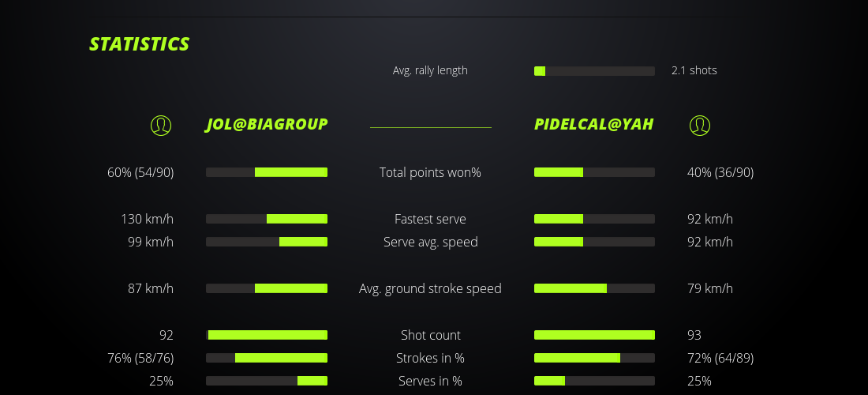Click the 60% (54/90) points value
Image resolution: width=868 pixels, height=395 pixels.
pos(140,172)
